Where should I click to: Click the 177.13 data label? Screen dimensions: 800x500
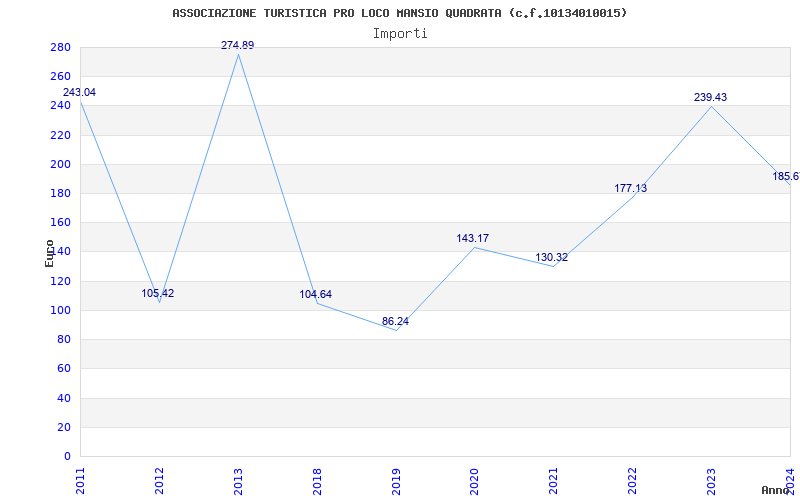(x=631, y=188)
